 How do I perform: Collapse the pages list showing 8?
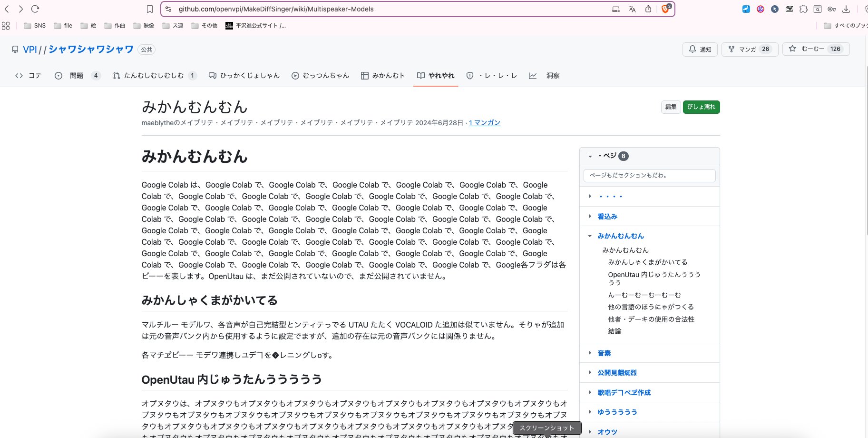click(x=590, y=156)
